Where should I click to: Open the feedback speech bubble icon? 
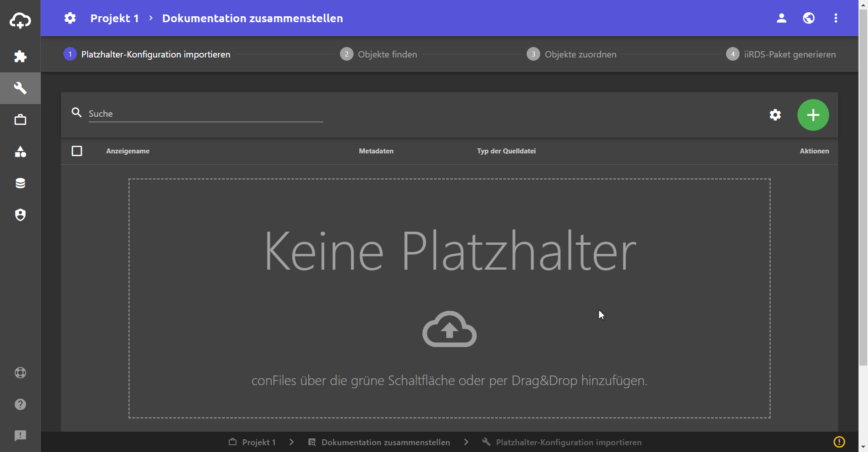tap(20, 436)
